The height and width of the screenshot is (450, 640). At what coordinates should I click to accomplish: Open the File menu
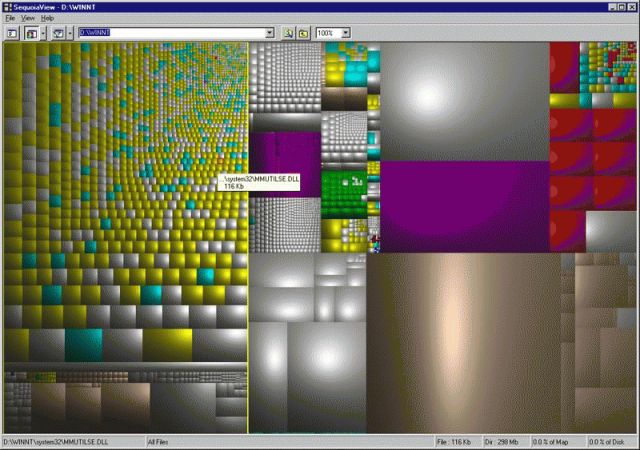[x=10, y=18]
